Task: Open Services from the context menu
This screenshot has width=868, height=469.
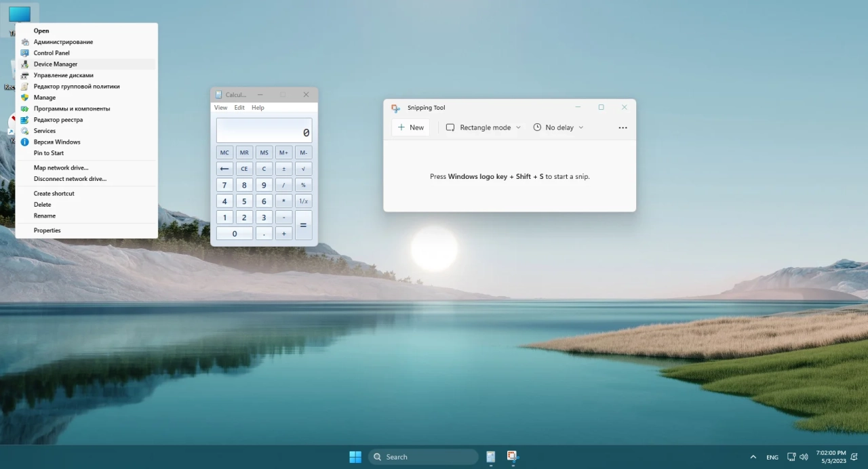Action: (87, 131)
